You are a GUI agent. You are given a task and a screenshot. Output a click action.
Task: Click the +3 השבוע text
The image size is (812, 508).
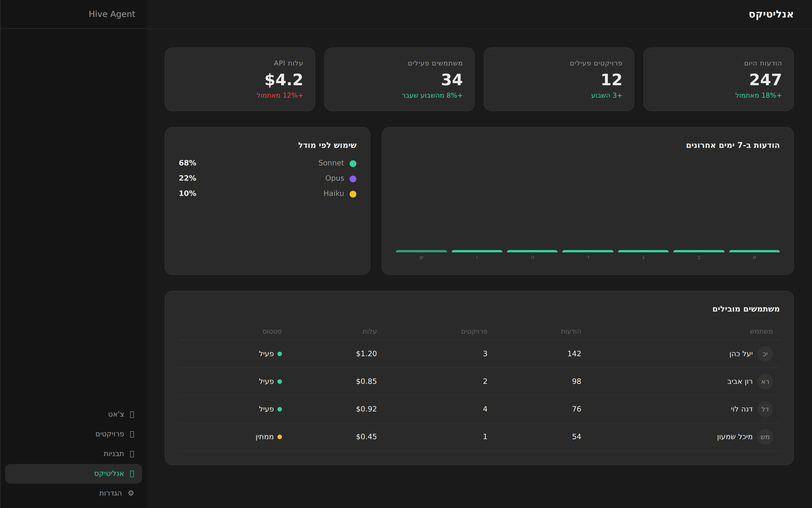pos(607,95)
